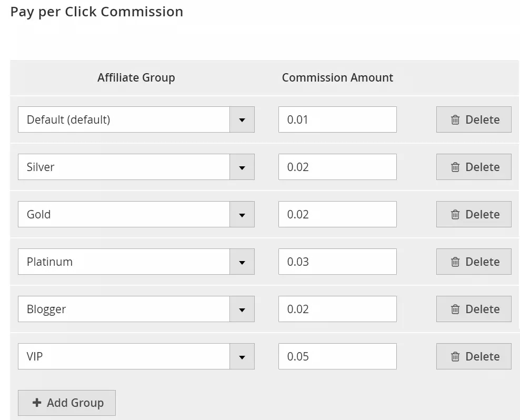Viewport: 520px width, 420px height.
Task: Click the 0.05 commission amount field
Action: [x=337, y=356]
